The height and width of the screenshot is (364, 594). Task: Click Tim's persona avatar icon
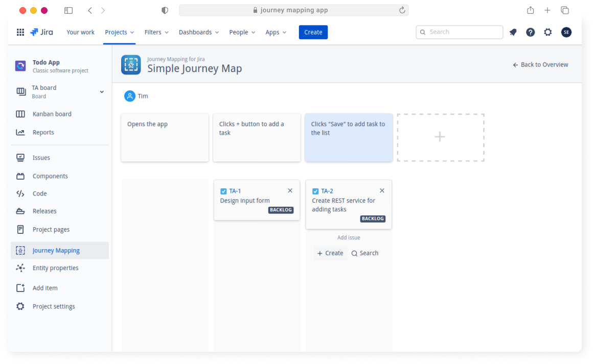[x=129, y=96]
